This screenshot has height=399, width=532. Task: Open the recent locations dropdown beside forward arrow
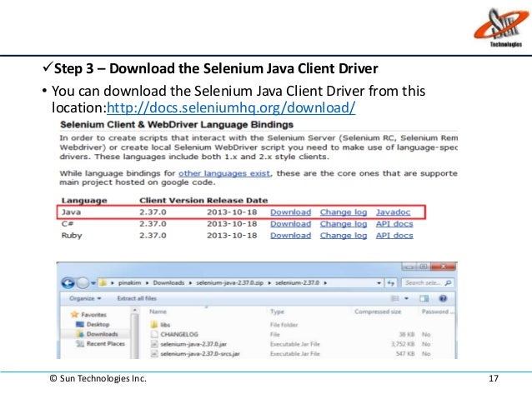pos(93,283)
